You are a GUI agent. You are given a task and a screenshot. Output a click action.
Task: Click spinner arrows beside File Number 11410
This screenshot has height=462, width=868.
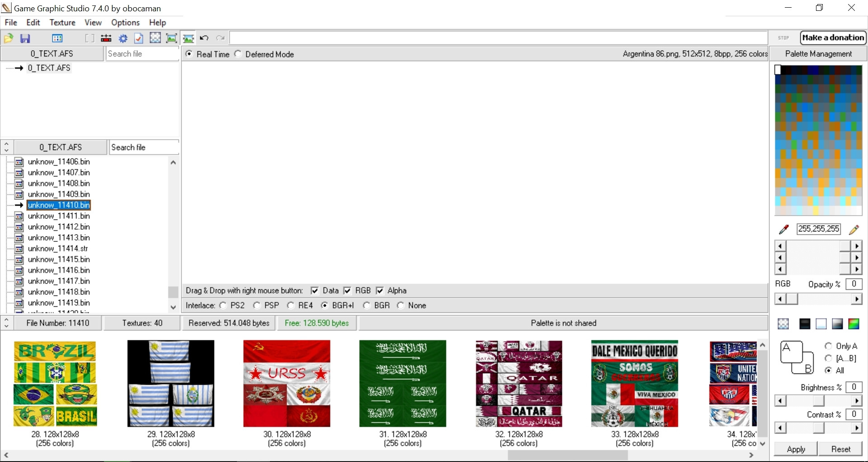[x=6, y=323]
